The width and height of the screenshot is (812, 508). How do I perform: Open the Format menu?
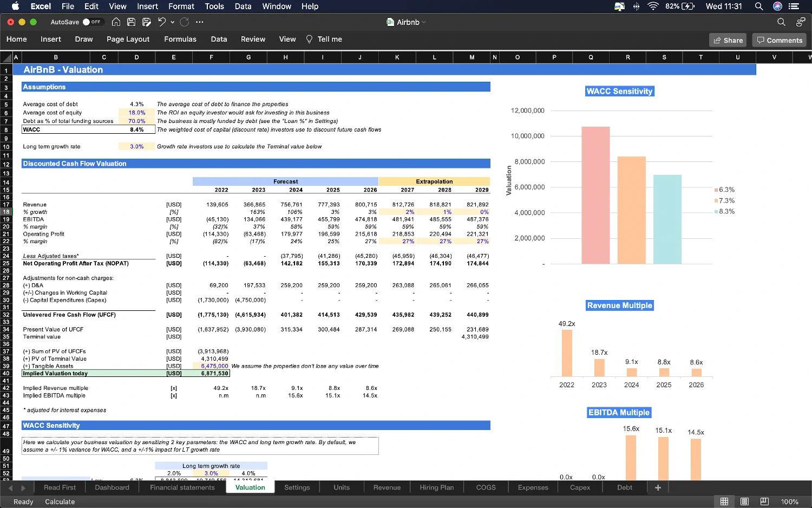[181, 6]
